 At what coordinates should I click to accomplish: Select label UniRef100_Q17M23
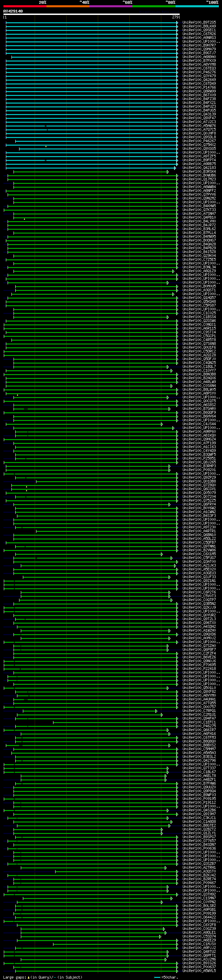tap(199, 179)
